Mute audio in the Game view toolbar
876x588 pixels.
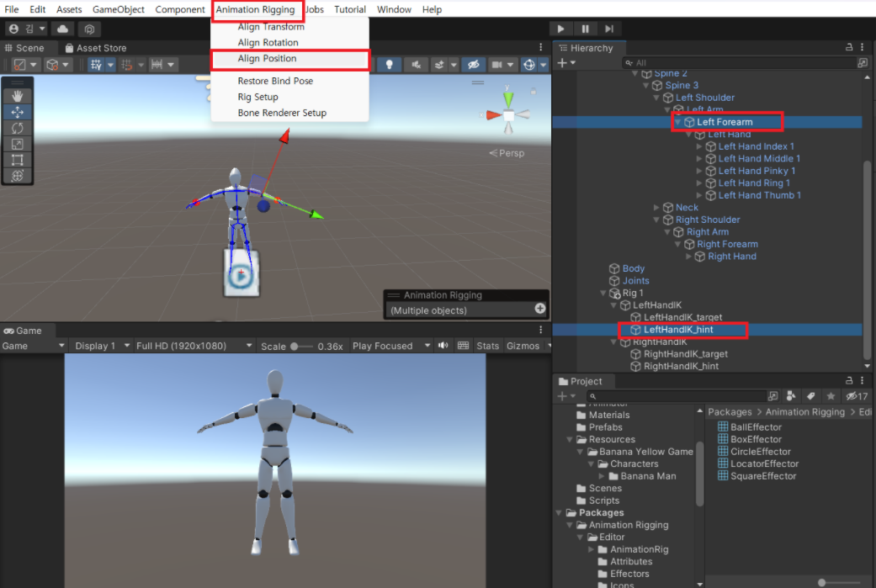443,346
